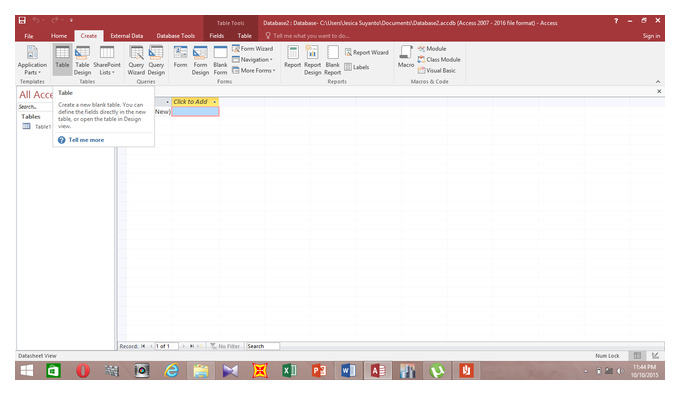Open Windows Start menu
The width and height of the screenshot is (680, 395).
(x=26, y=371)
